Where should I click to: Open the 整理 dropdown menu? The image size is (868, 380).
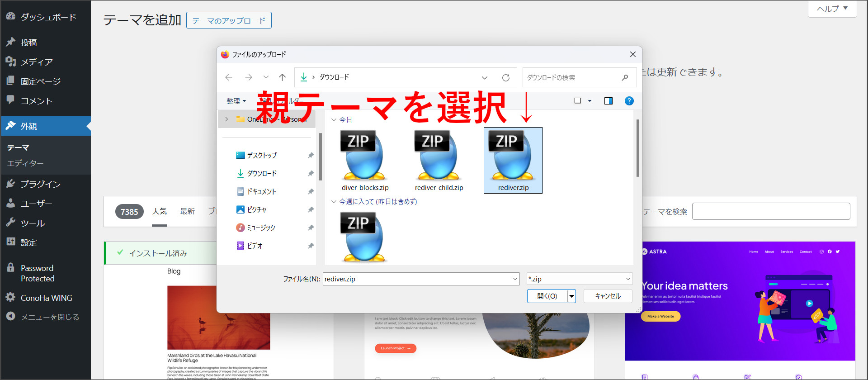[236, 101]
